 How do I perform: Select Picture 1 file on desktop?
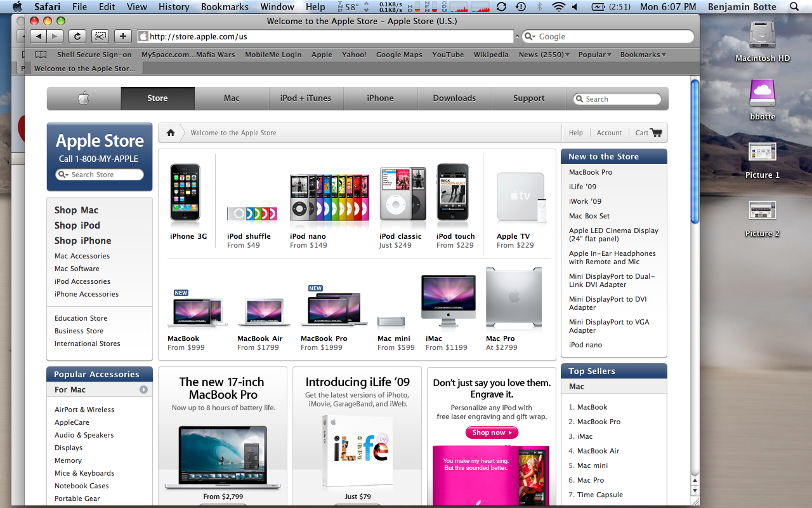click(763, 152)
